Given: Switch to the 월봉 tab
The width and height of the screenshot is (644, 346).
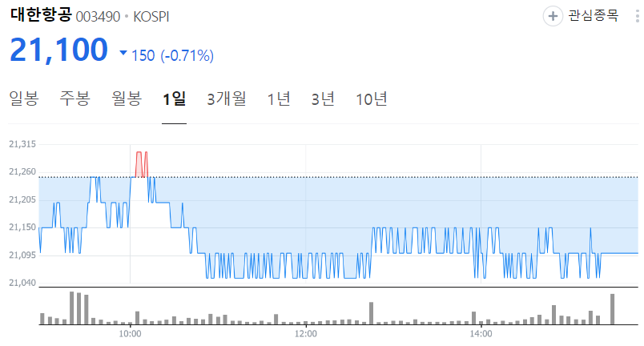Looking at the screenshot, I should [x=127, y=99].
